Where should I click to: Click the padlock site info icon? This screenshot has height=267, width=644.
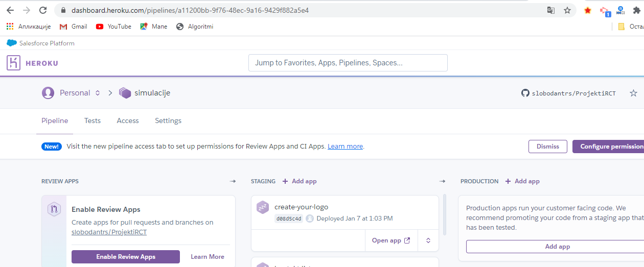coord(63,10)
